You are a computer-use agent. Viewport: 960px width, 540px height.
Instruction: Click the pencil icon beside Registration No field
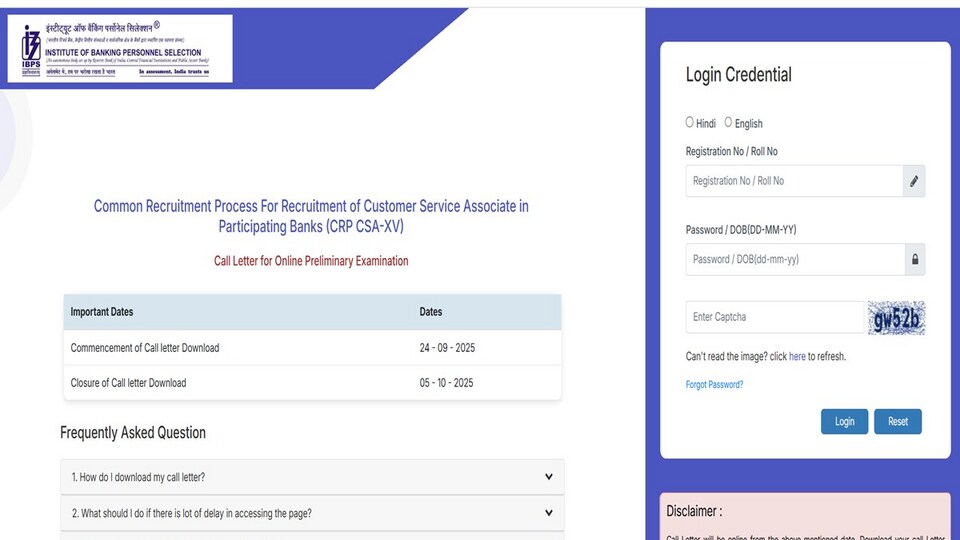[913, 181]
